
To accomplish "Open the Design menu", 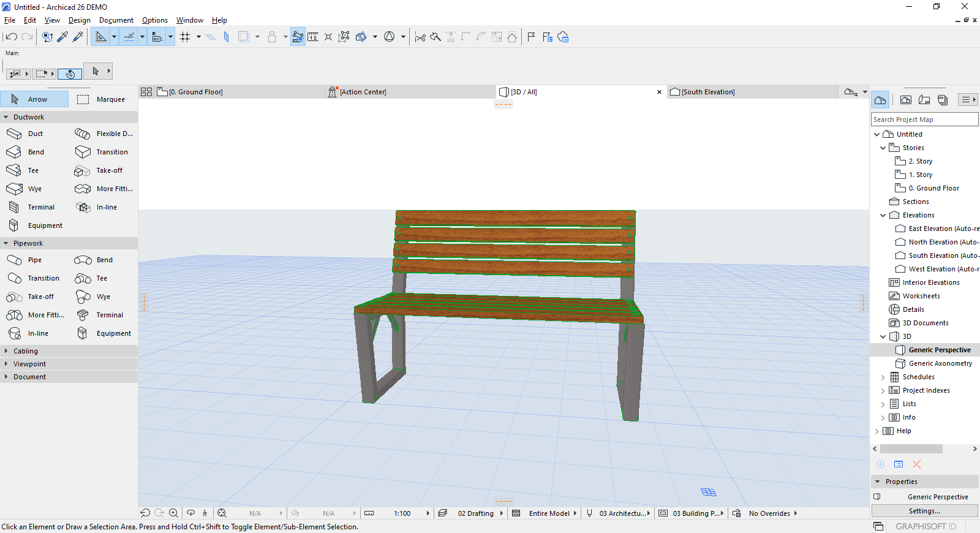I will 79,20.
